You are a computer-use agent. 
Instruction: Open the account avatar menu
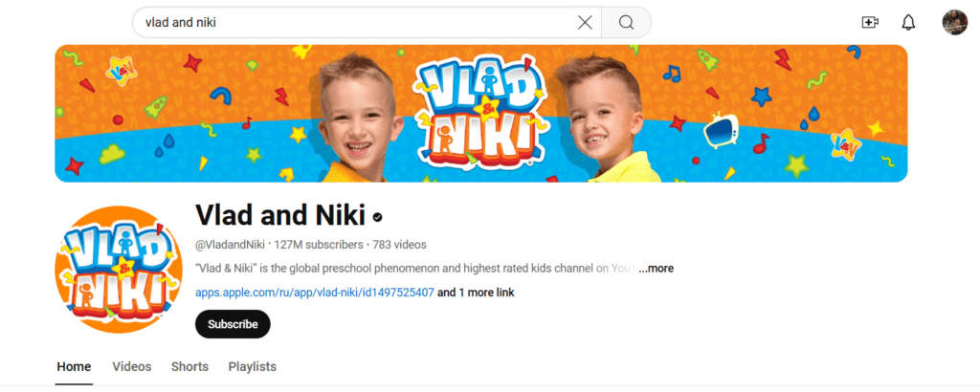pyautogui.click(x=954, y=23)
